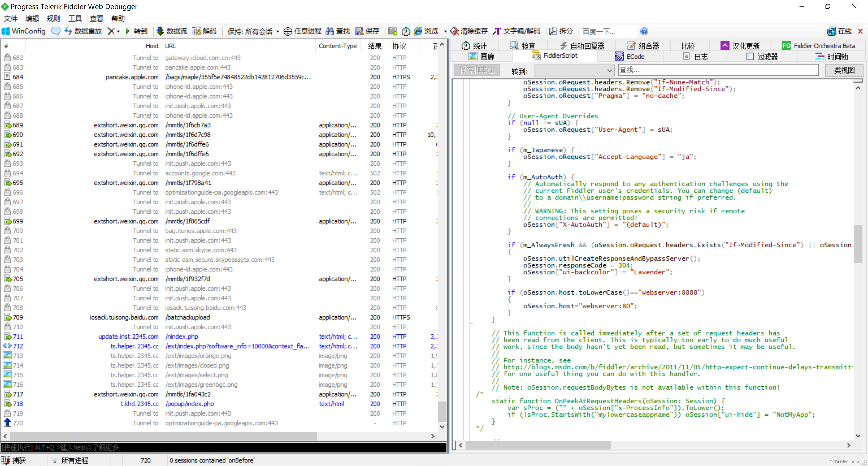This screenshot has height=466, width=868.
Task: Click the 快速执行 QuickExec command box
Action: [224, 447]
